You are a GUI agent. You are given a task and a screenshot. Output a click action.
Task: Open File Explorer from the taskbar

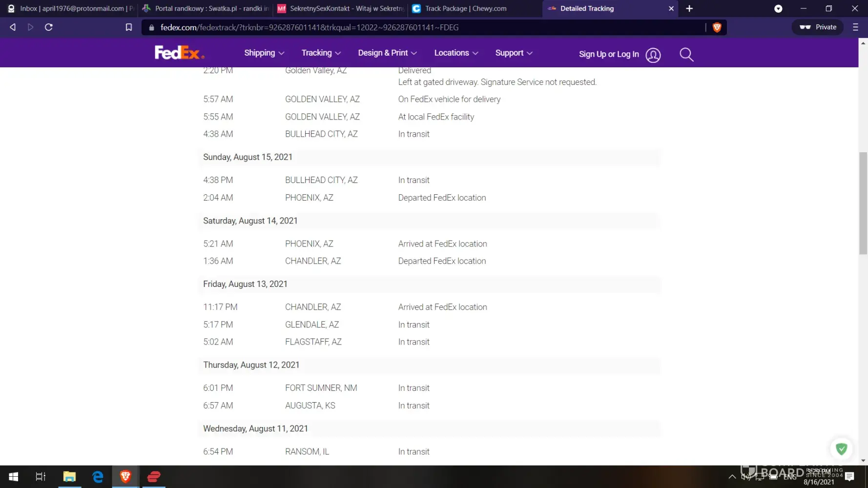point(69,476)
